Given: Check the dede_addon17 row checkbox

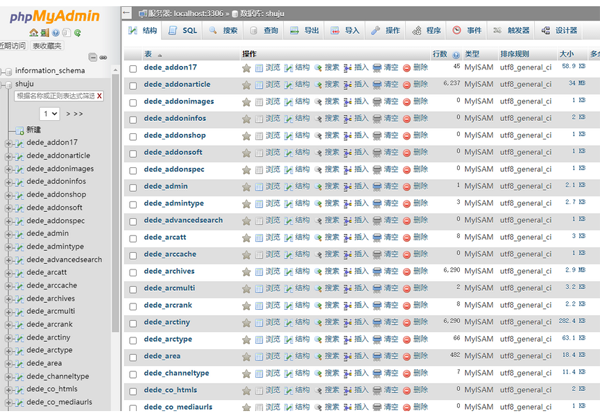Looking at the screenshot, I should [133, 69].
